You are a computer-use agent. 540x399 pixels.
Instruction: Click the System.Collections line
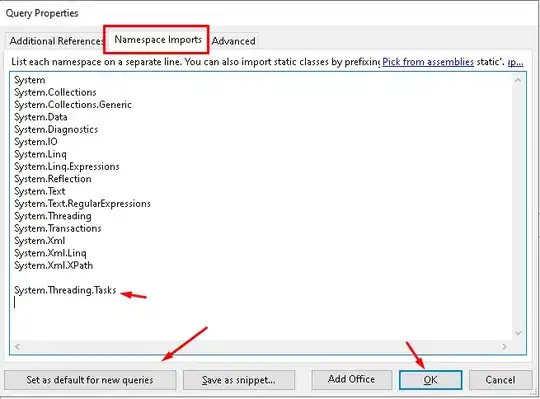pos(55,92)
